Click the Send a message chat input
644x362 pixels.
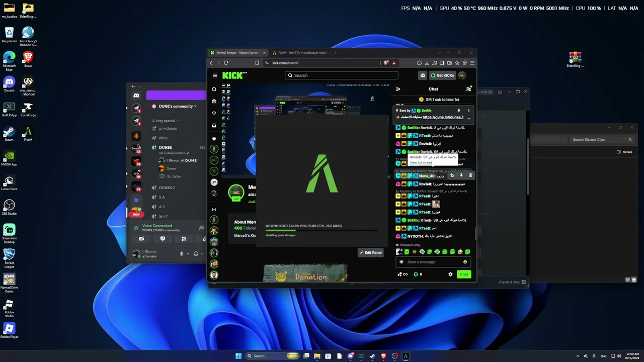(433, 262)
